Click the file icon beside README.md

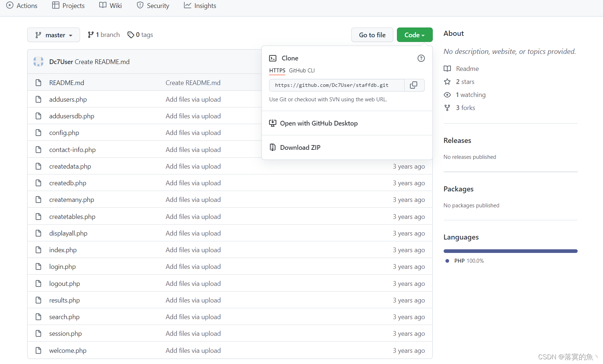38,83
